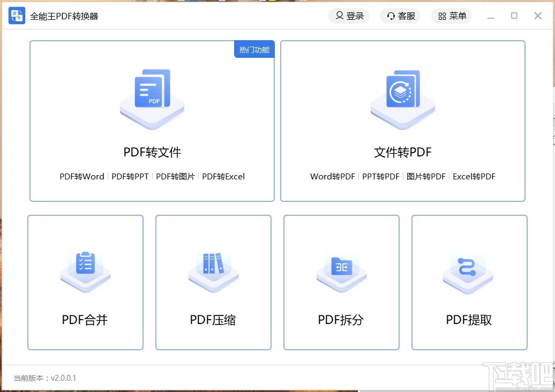Viewport: 555px width, 392px height.
Task: Open 图片转PDF conversion
Action: pyautogui.click(x=426, y=176)
